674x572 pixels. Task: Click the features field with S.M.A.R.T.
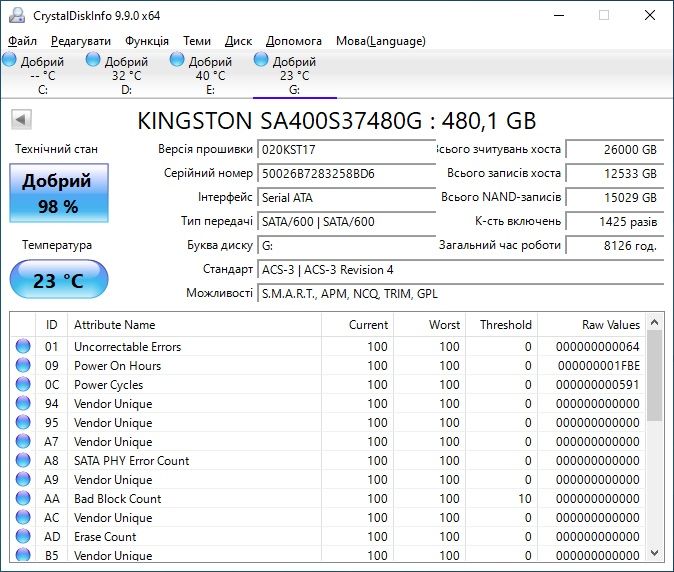[461, 294]
